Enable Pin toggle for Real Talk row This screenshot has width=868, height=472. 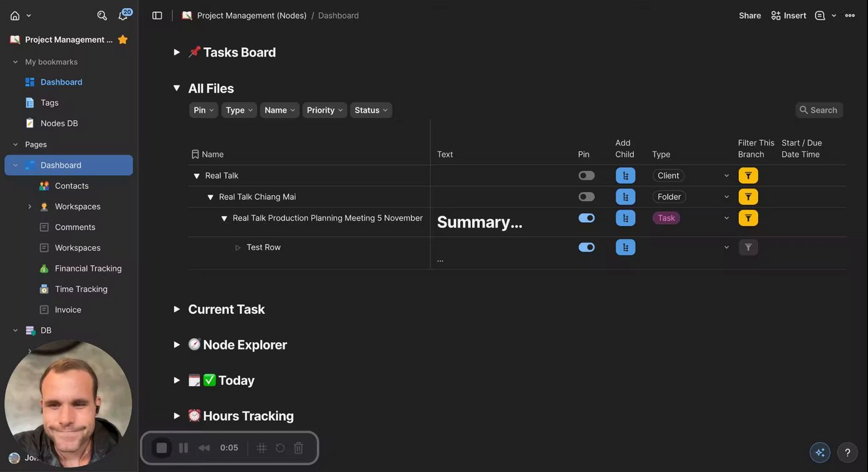[x=586, y=176]
